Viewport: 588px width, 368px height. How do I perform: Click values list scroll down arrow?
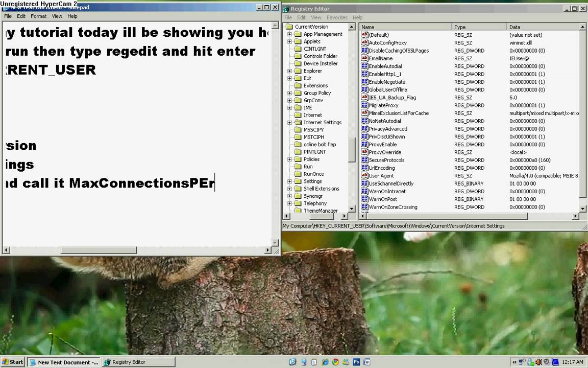[x=582, y=209]
